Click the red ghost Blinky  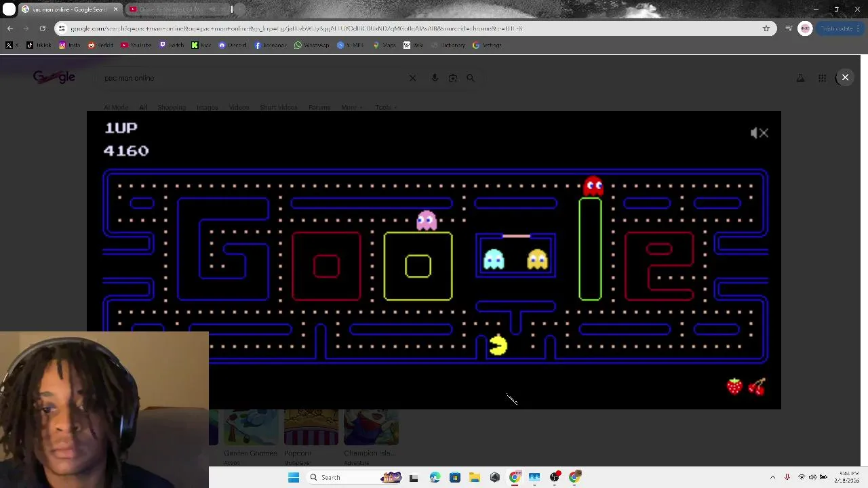point(593,185)
